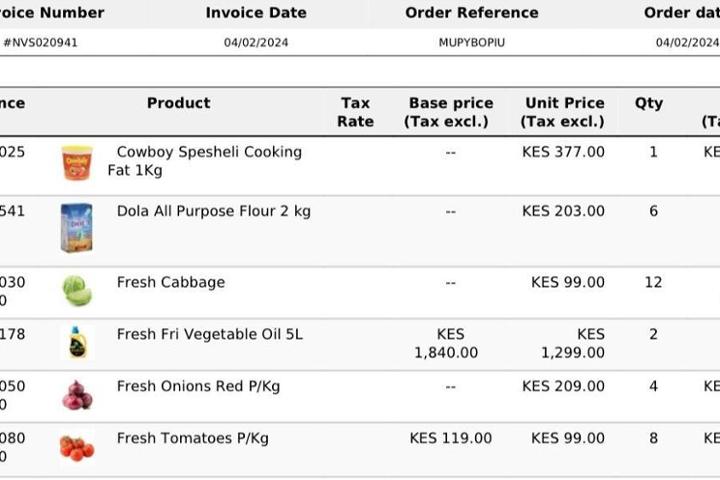Click the red onions product image
Viewport: 720px width, 480px height.
(x=77, y=395)
